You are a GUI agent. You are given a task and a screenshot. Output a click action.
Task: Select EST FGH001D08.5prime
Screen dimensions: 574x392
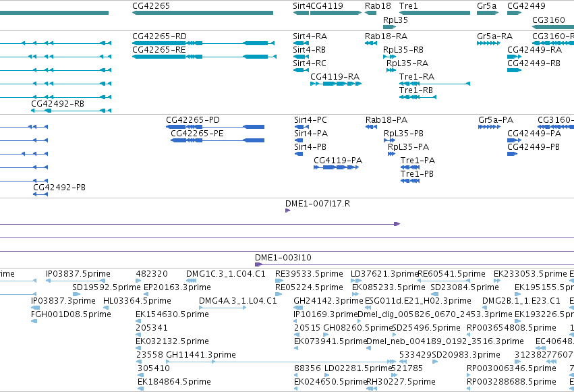tap(34, 321)
